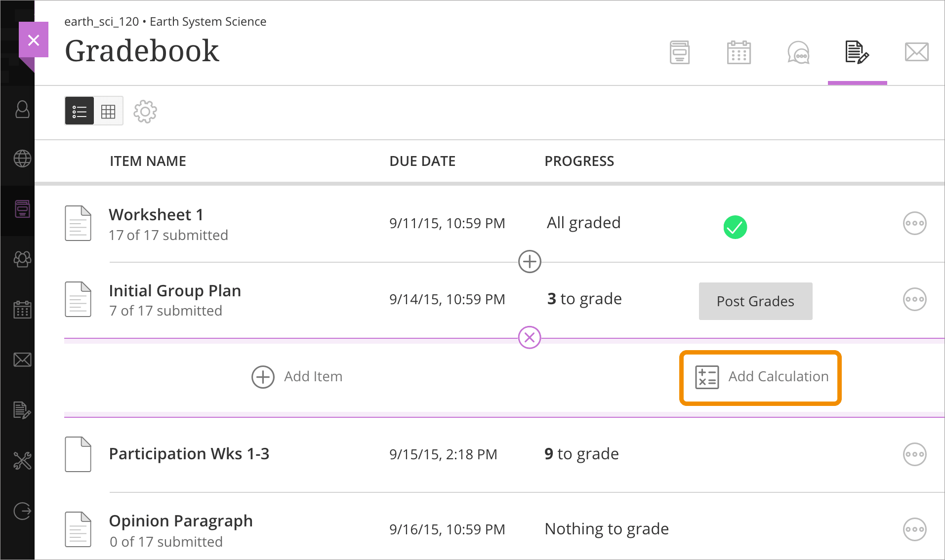This screenshot has width=945, height=560.
Task: Click Worksheet 1 document icon
Action: click(x=78, y=223)
